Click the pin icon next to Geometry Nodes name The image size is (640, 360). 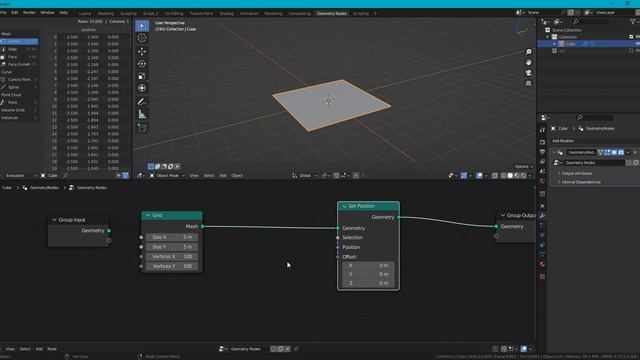297,349
